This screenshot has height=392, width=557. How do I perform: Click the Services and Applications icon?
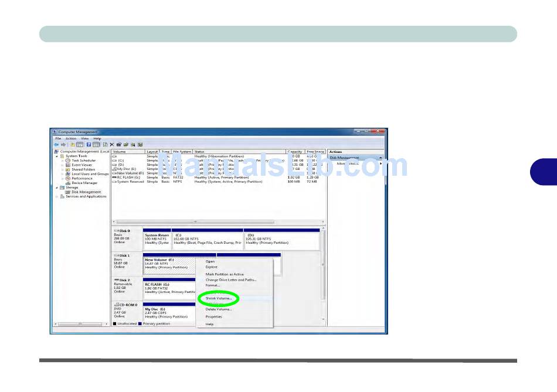click(62, 196)
